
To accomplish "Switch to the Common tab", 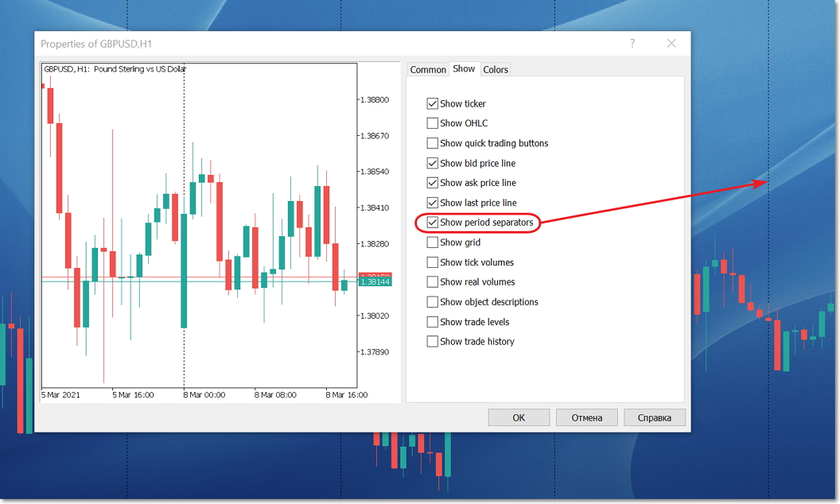I will click(427, 70).
